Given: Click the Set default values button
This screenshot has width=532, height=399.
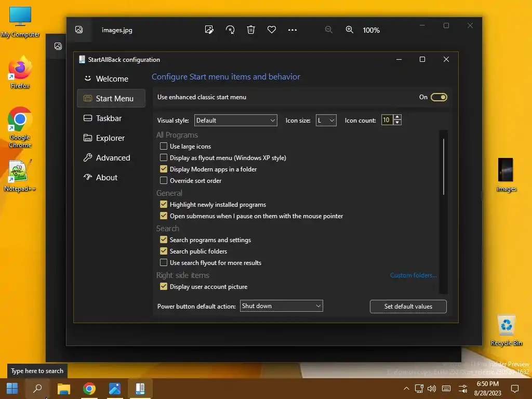Looking at the screenshot, I should [x=408, y=307].
